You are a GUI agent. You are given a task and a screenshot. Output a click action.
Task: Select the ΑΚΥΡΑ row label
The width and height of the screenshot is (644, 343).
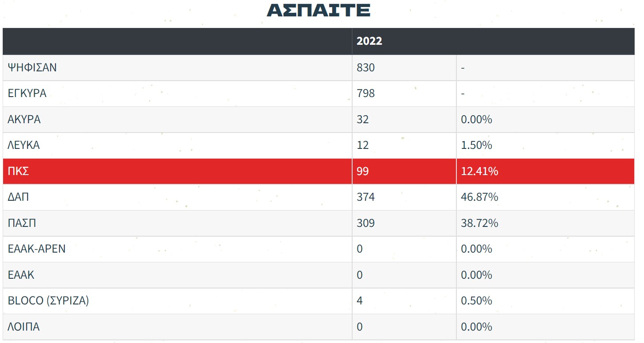[x=24, y=120]
